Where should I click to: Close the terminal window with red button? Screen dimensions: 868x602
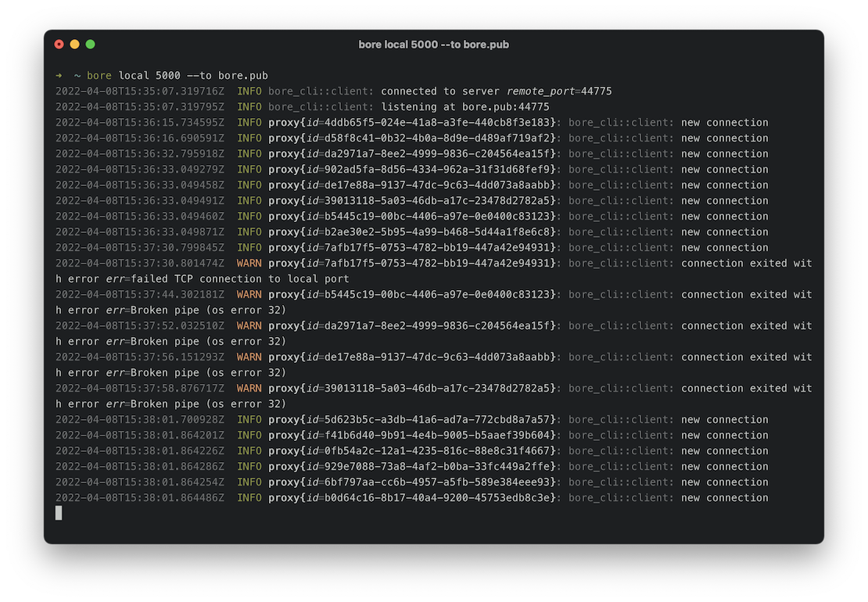pyautogui.click(x=59, y=45)
